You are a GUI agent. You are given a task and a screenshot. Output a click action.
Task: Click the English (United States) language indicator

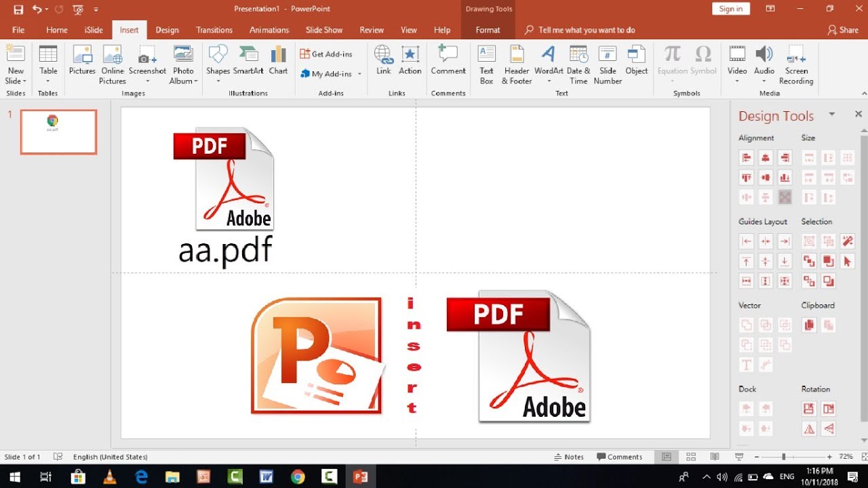[110, 457]
